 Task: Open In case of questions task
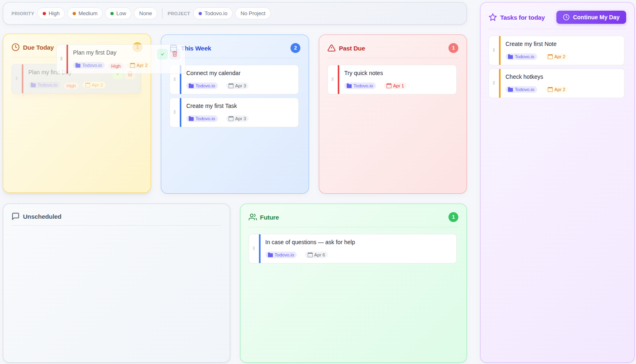point(352,249)
